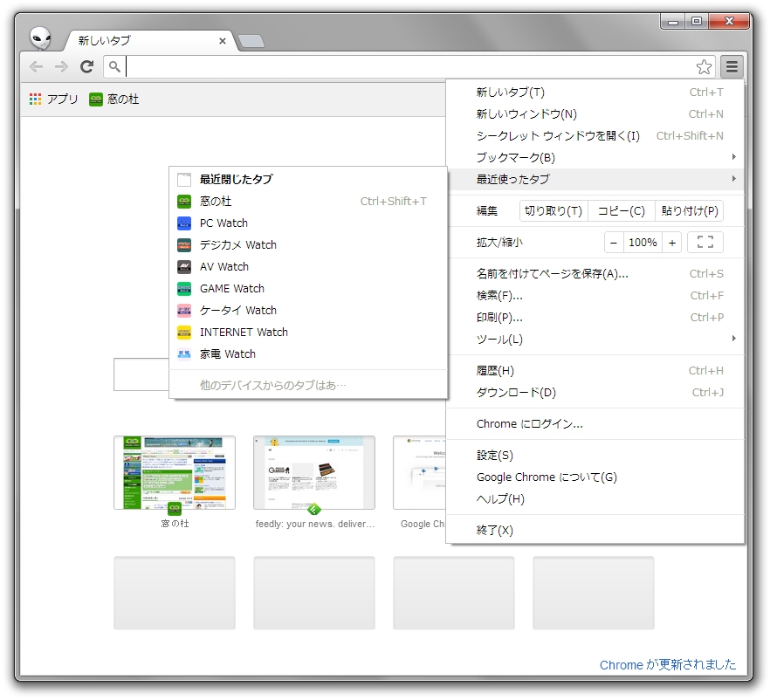This screenshot has width=770, height=700.
Task: Open a new tab with the tab strip button
Action: click(x=251, y=41)
